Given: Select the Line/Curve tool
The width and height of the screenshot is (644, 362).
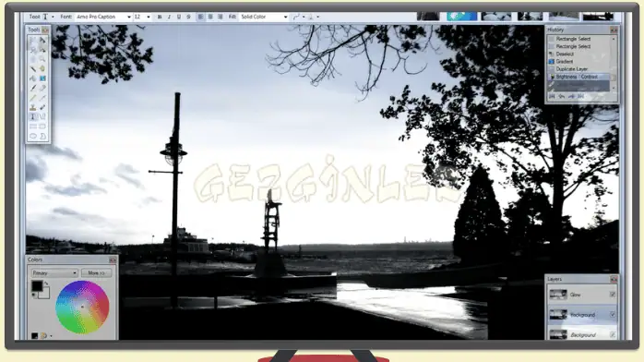Looking at the screenshot, I should 42,116.
